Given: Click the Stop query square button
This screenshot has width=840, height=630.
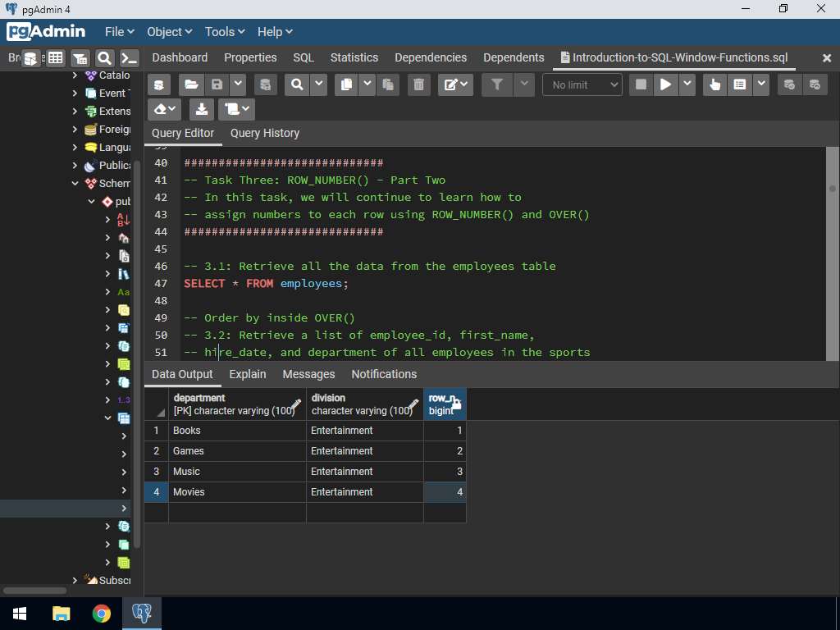Looking at the screenshot, I should [641, 84].
